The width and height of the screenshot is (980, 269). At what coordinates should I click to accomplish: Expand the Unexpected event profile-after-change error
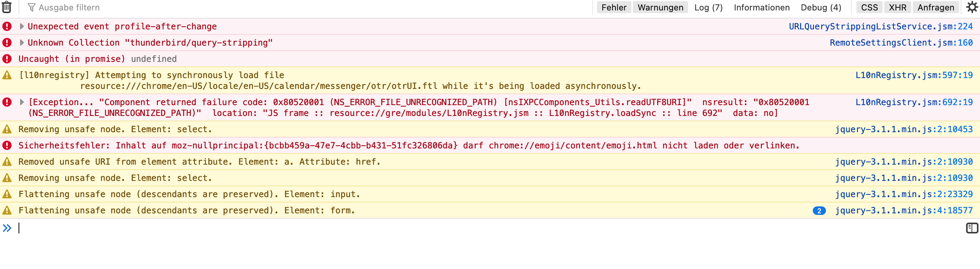[22, 26]
